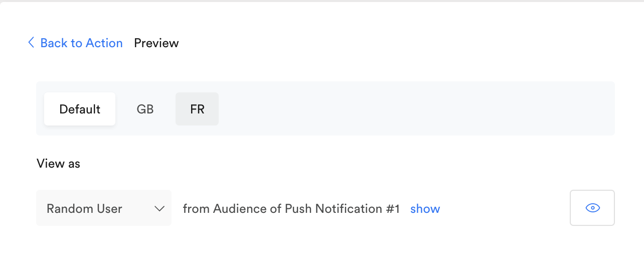Go back via Back to Action link

coord(75,43)
